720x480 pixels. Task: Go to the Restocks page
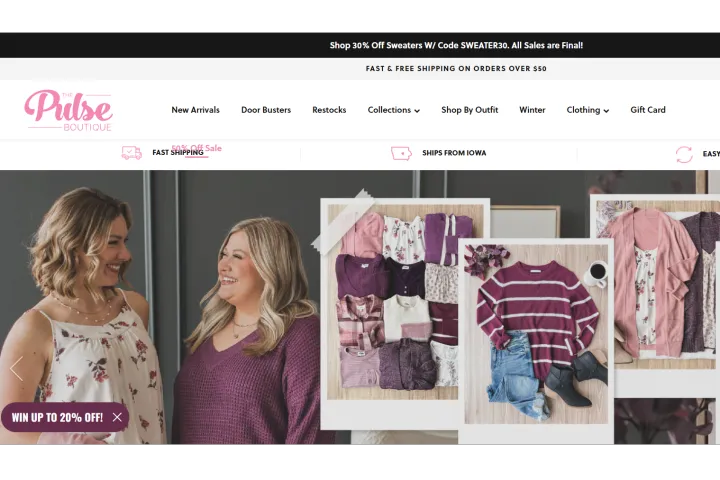coord(329,110)
